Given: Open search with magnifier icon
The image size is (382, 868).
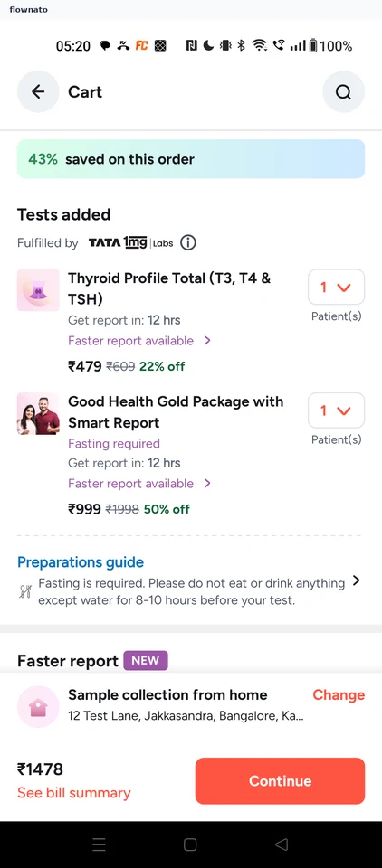Looking at the screenshot, I should 344,92.
